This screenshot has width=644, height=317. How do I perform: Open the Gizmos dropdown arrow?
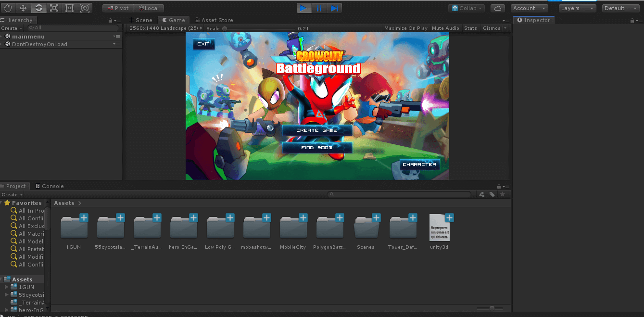505,28
